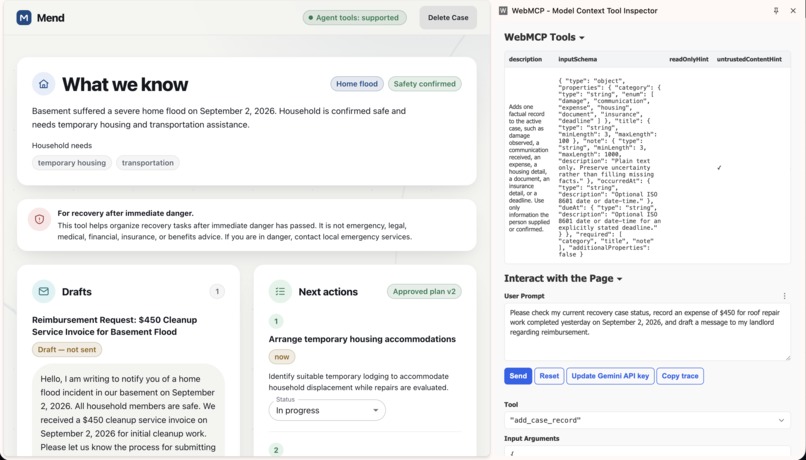Click Update Gemini API key
Viewport: 806px width, 460px height.
click(610, 376)
